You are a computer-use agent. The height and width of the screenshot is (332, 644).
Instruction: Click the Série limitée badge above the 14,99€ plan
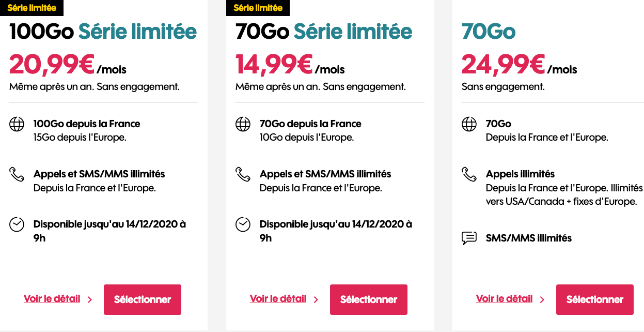click(258, 8)
